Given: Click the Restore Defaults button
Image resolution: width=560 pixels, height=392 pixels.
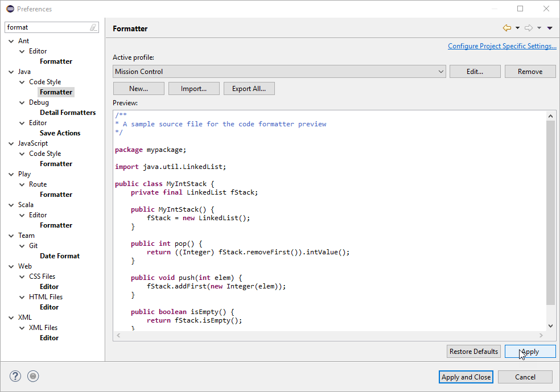Looking at the screenshot, I should (x=473, y=351).
